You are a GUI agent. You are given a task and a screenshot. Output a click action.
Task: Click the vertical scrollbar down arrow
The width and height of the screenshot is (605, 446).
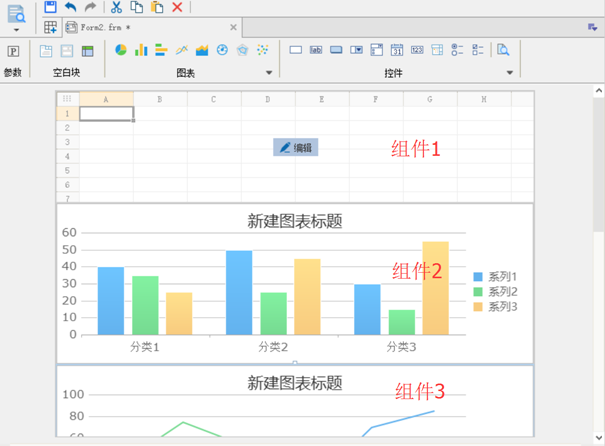(x=599, y=438)
